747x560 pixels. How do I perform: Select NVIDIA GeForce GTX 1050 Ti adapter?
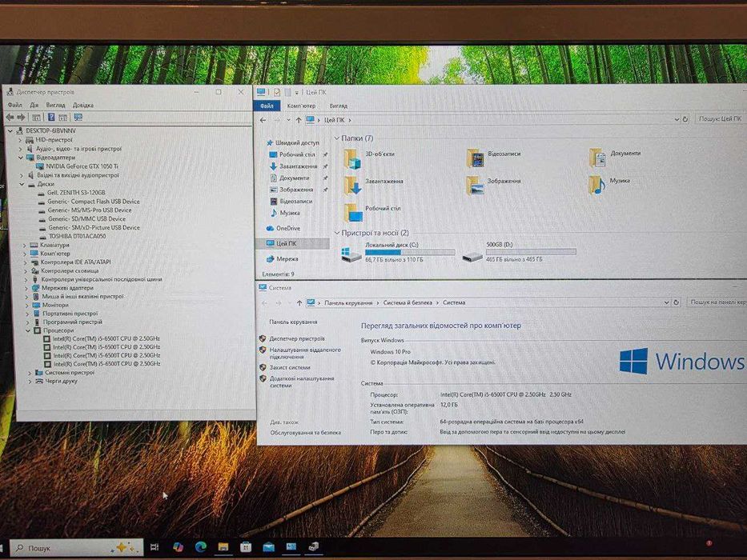point(82,166)
